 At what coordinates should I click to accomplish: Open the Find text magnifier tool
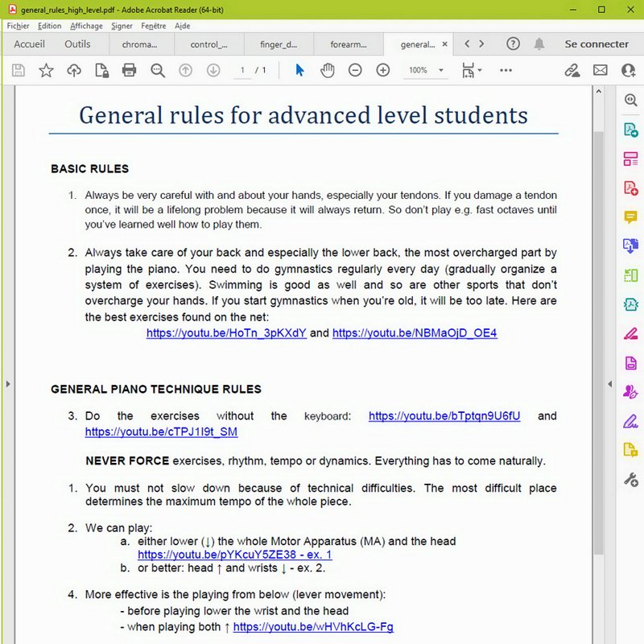158,70
